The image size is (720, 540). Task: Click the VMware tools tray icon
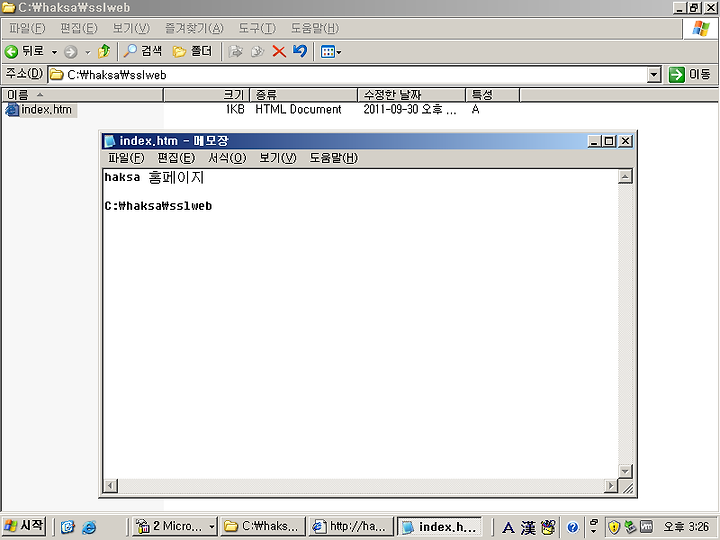point(647,527)
